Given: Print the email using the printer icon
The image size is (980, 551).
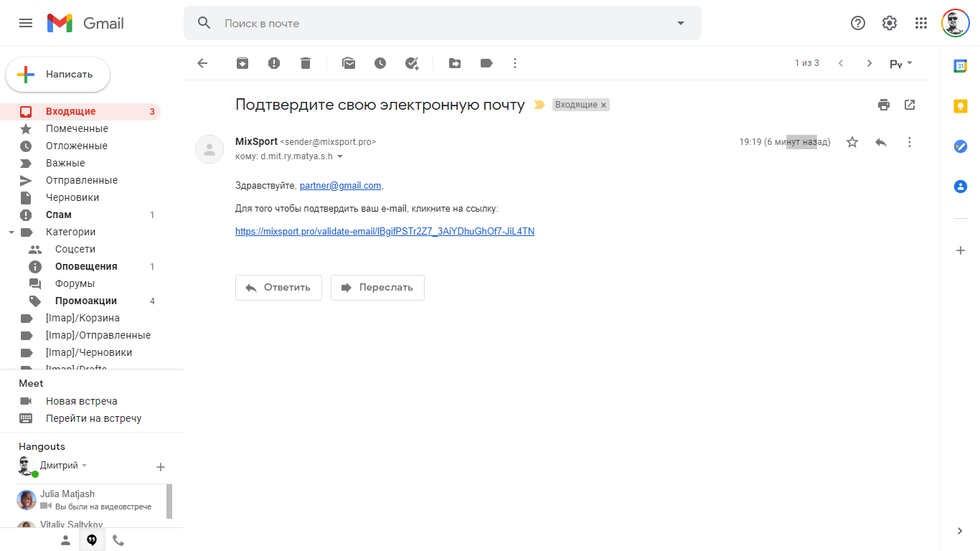Looking at the screenshot, I should [884, 105].
